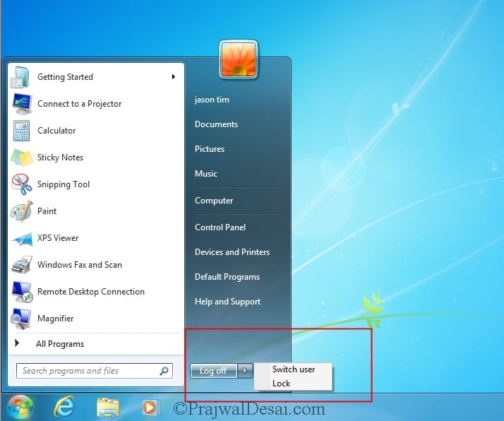This screenshot has width=504, height=421.
Task: Open Devices and Printers
Action: coord(232,252)
